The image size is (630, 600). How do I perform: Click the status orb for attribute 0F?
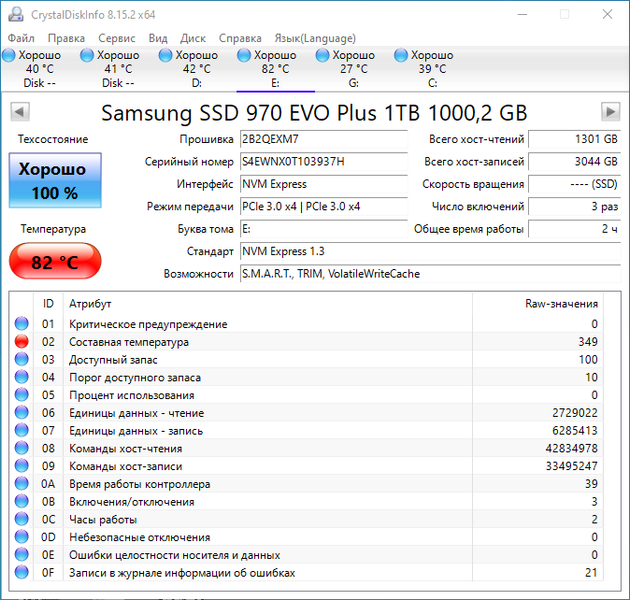22,572
